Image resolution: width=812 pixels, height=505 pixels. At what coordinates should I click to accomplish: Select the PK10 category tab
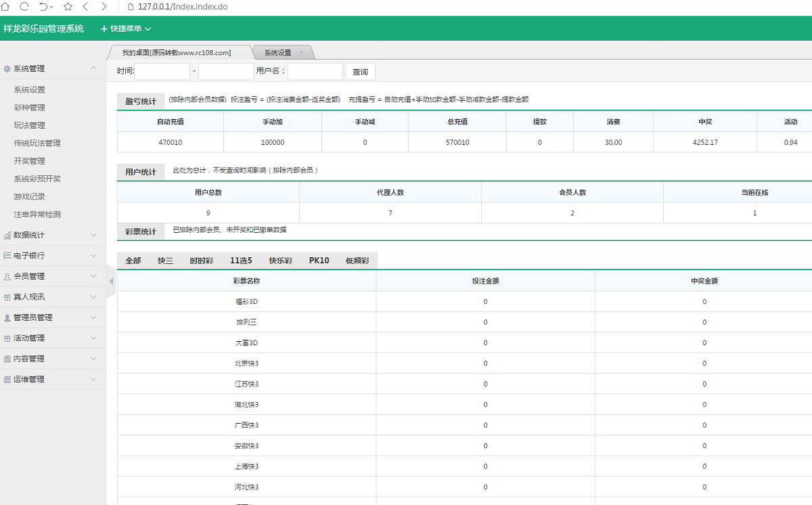319,260
